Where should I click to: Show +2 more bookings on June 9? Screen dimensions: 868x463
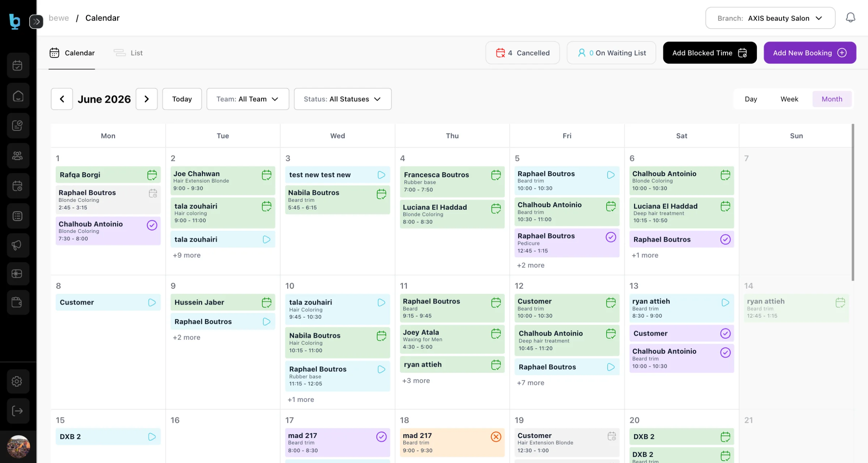point(187,337)
